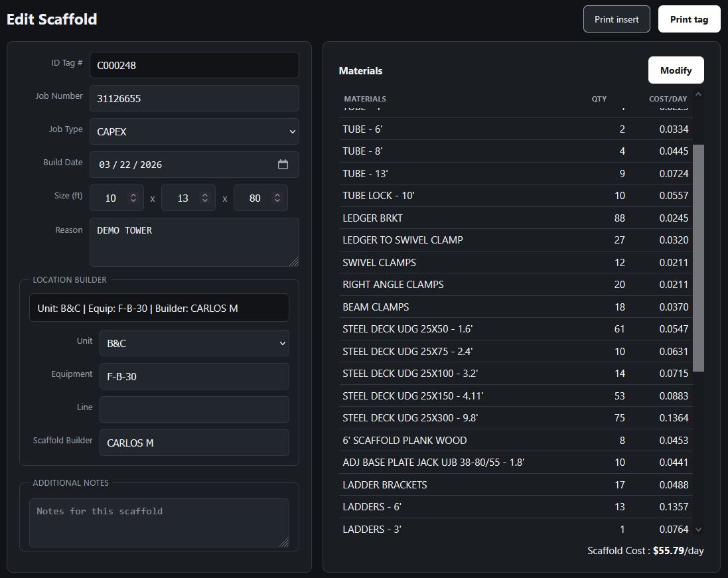Click the materials list scroll-down arrow
728x578 pixels.
(698, 530)
